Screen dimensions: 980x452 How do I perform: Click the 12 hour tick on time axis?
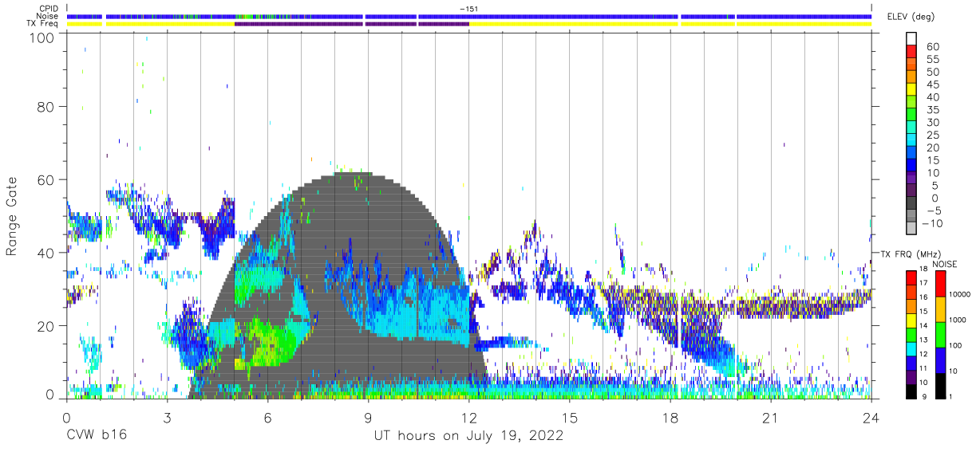(x=468, y=417)
